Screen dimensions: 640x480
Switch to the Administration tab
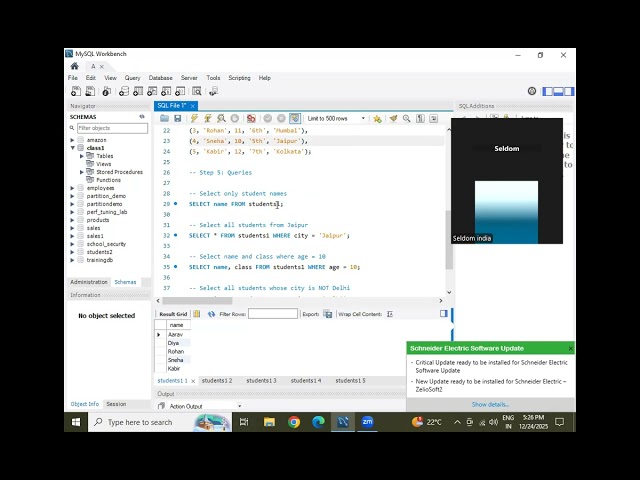(x=89, y=282)
